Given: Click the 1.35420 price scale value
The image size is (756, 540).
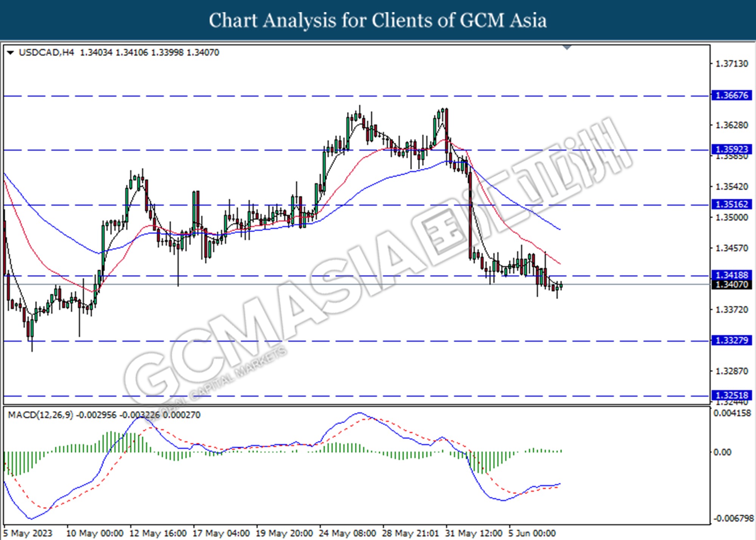Looking at the screenshot, I should 732,187.
